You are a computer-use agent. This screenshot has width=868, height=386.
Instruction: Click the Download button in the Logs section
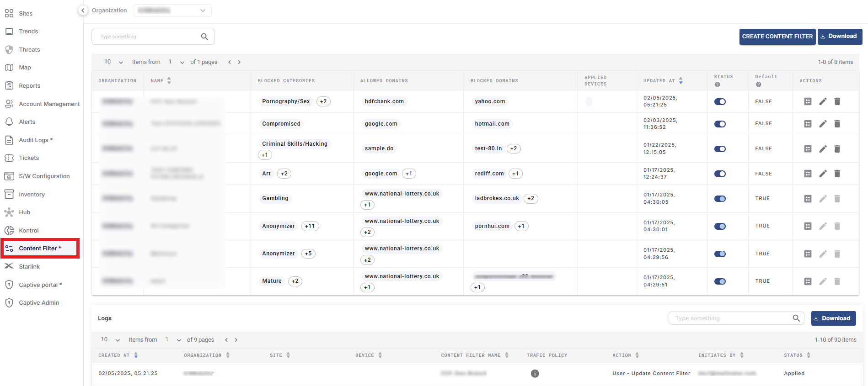click(x=833, y=318)
